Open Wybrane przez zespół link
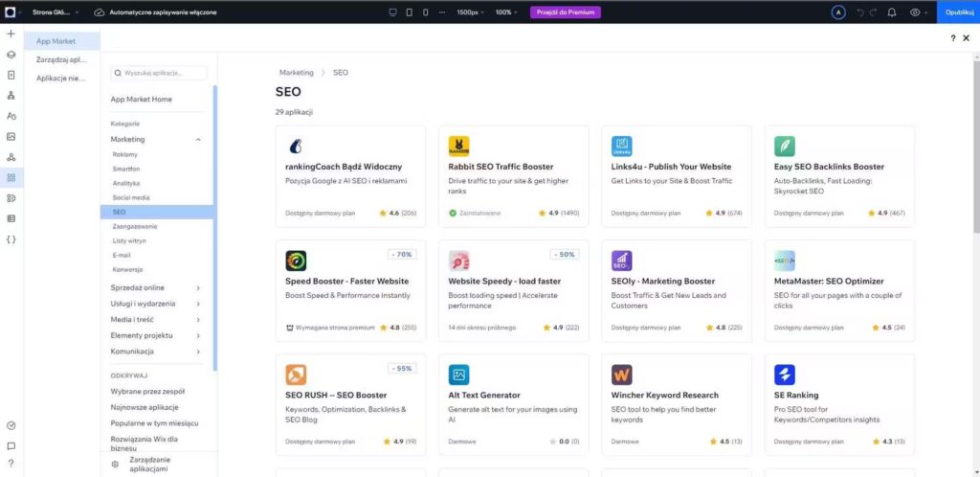Screen dimensions: 980x477 point(147,392)
